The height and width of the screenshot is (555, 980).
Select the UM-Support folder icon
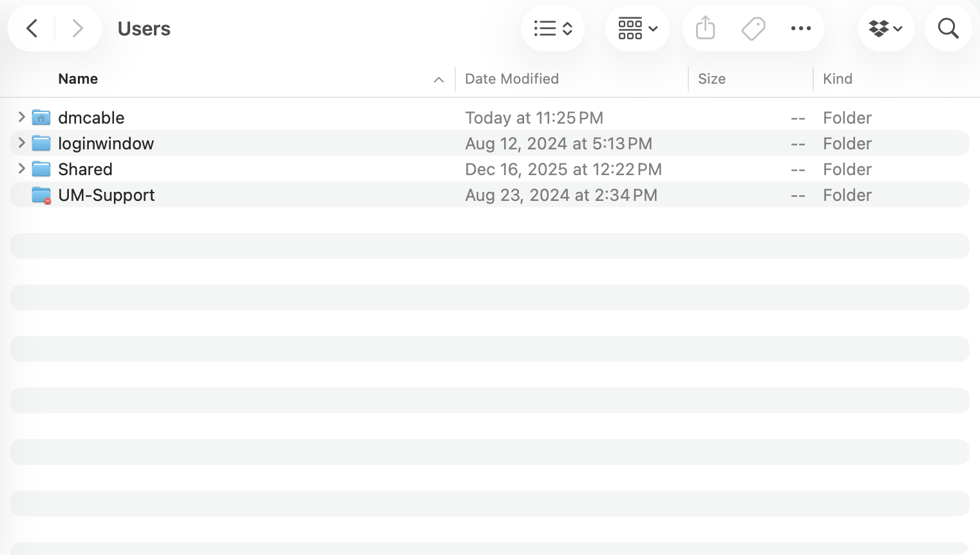click(41, 195)
